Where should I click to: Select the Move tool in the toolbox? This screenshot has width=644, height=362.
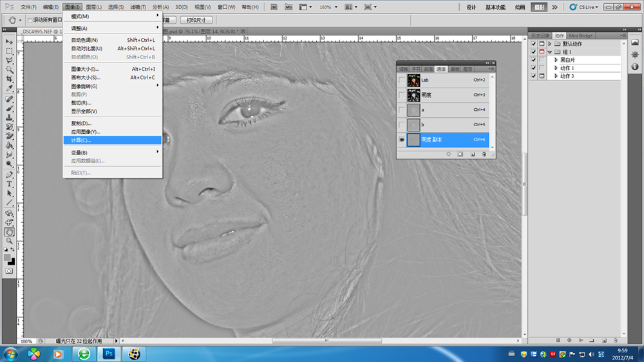point(10,41)
